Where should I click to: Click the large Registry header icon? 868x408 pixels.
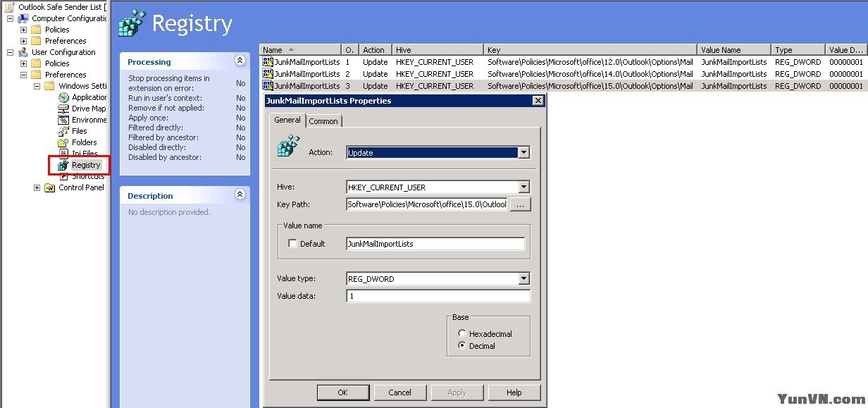132,23
